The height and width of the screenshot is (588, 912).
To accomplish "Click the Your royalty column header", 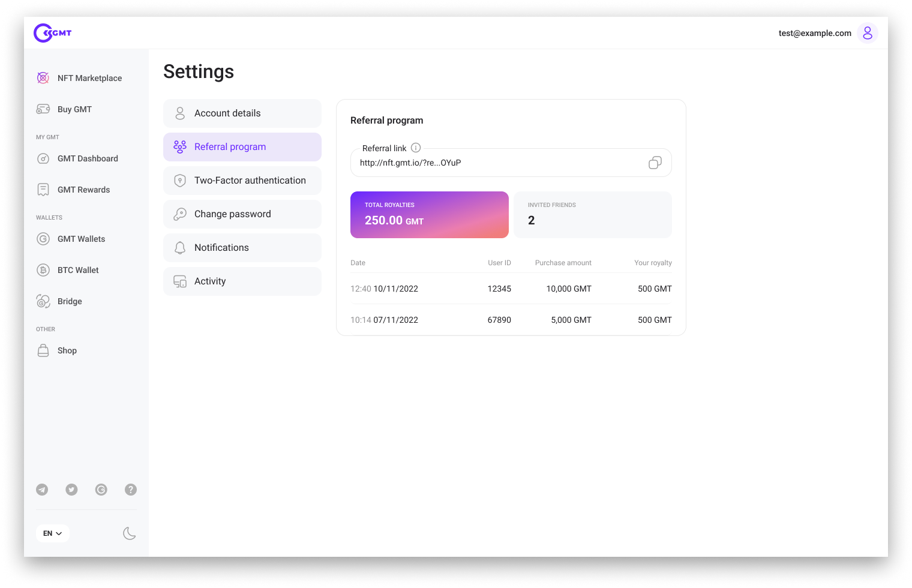I will [653, 263].
